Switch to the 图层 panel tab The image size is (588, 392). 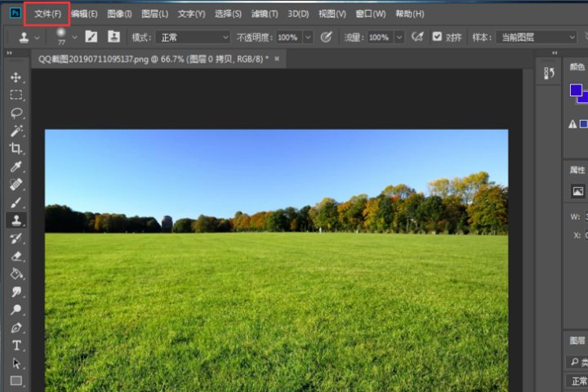[x=577, y=341]
